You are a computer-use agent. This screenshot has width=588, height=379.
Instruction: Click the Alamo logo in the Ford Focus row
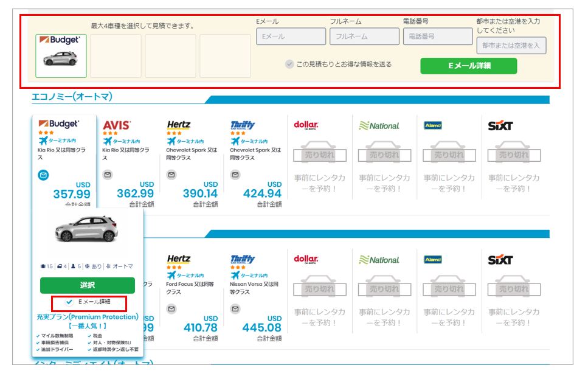433,260
